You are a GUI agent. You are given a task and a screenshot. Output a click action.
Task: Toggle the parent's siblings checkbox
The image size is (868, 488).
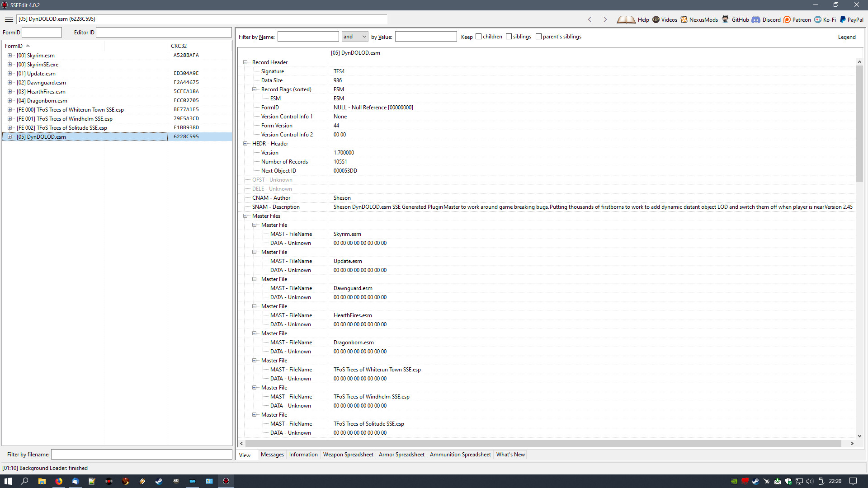[x=538, y=37]
